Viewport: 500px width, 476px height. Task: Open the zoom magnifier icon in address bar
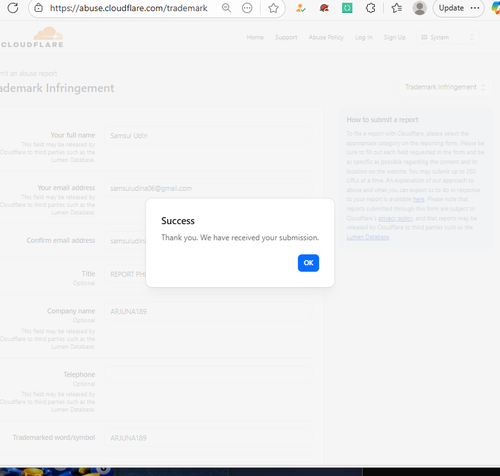[226, 8]
